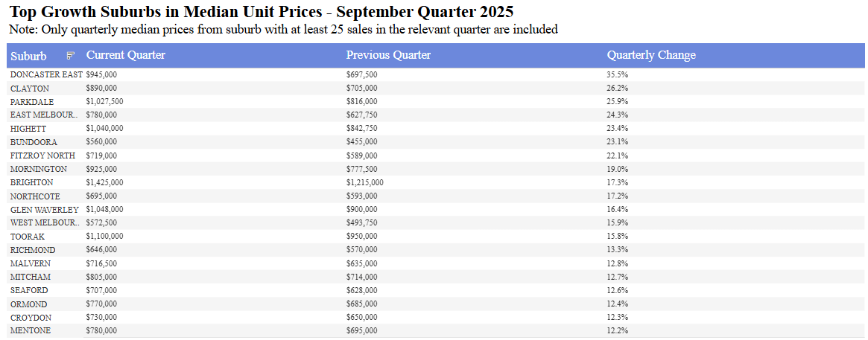Viewport: 868px width, 340px height.
Task: Select GLEN WAVERLEY current price $1,048,000
Action: 104,209
